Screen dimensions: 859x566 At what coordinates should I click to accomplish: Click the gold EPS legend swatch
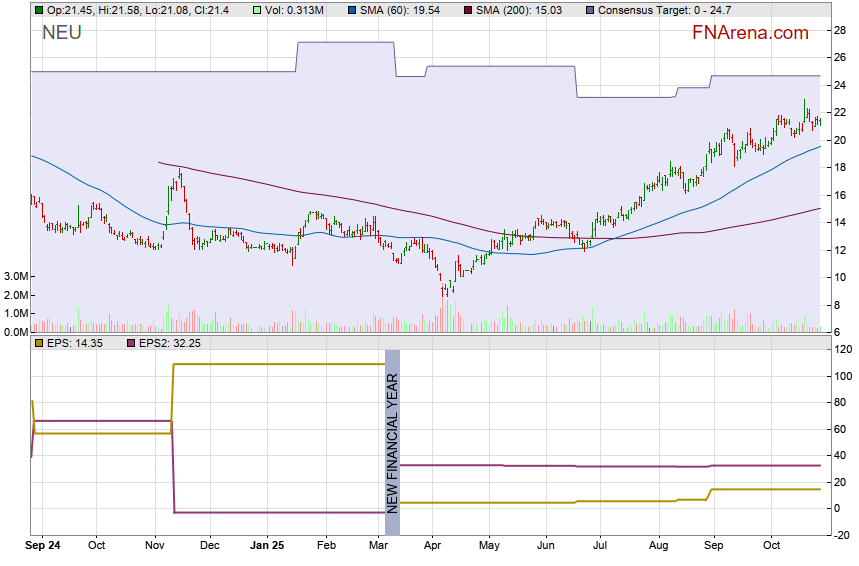coord(38,343)
